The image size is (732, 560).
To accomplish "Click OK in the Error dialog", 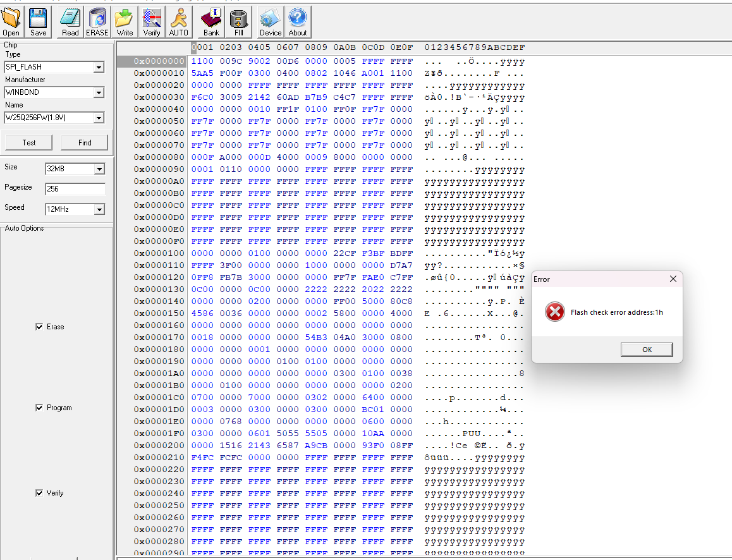I will (646, 350).
